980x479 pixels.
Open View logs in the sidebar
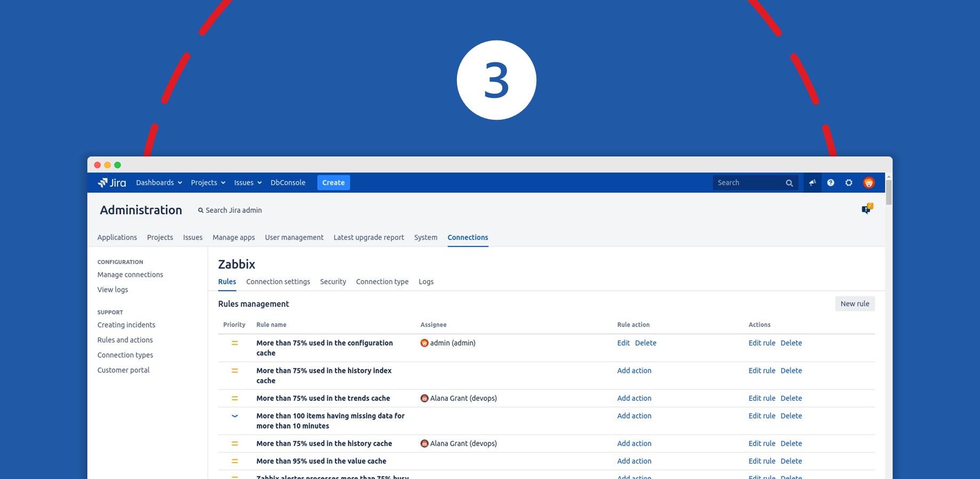point(113,290)
